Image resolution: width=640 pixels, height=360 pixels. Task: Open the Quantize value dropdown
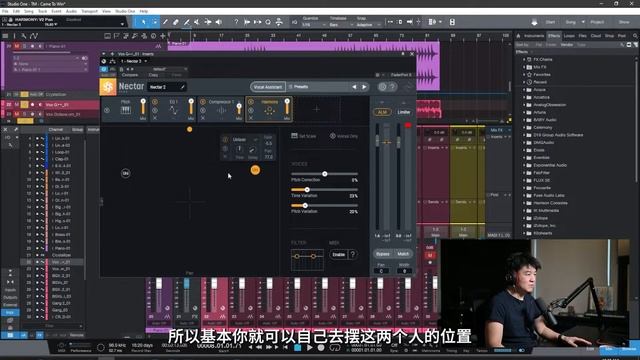313,25
